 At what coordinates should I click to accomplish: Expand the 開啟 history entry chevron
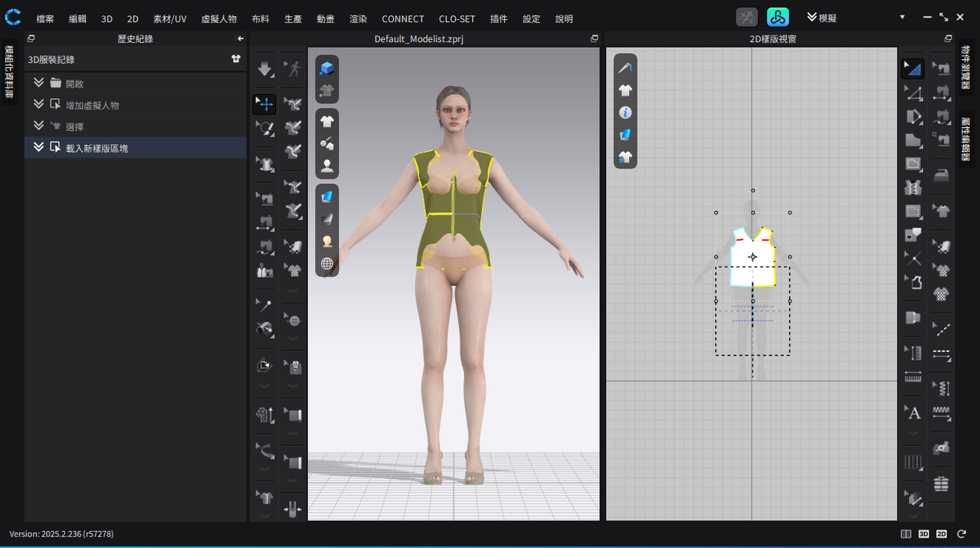pyautogui.click(x=38, y=83)
